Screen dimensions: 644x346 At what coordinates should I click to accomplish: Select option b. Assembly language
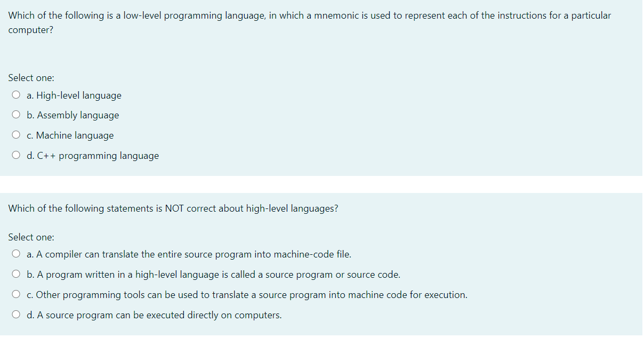point(16,114)
